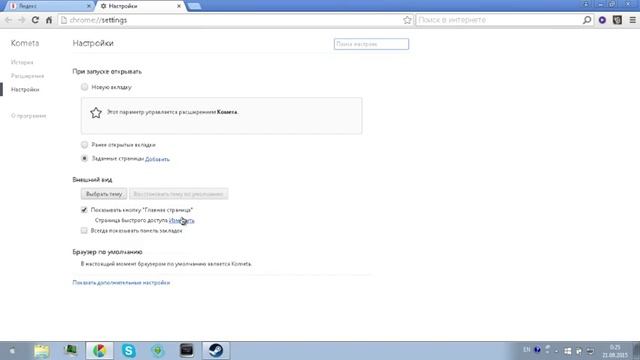
Task: Click 'Изменить' link for quick access page
Action: click(182, 220)
